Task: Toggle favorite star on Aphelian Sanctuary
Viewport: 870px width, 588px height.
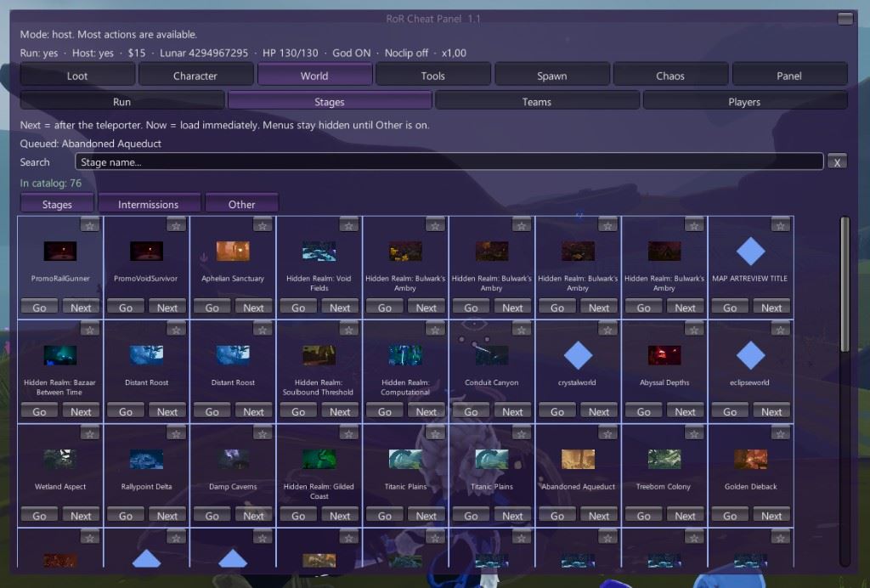Action: (x=263, y=225)
